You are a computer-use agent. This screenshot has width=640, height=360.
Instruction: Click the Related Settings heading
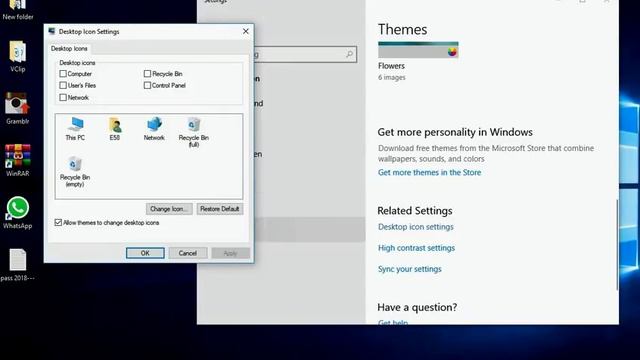click(x=415, y=211)
